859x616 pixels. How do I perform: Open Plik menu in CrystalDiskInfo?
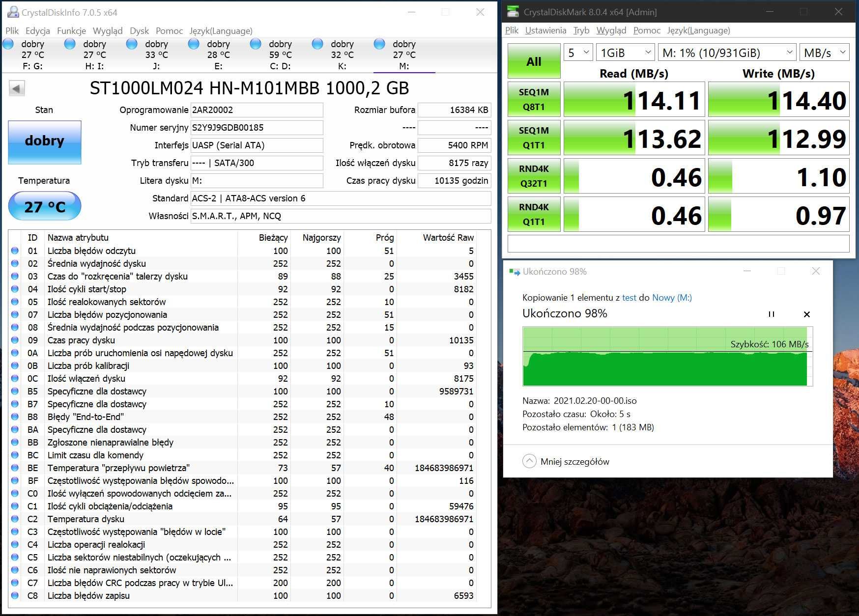click(x=12, y=31)
